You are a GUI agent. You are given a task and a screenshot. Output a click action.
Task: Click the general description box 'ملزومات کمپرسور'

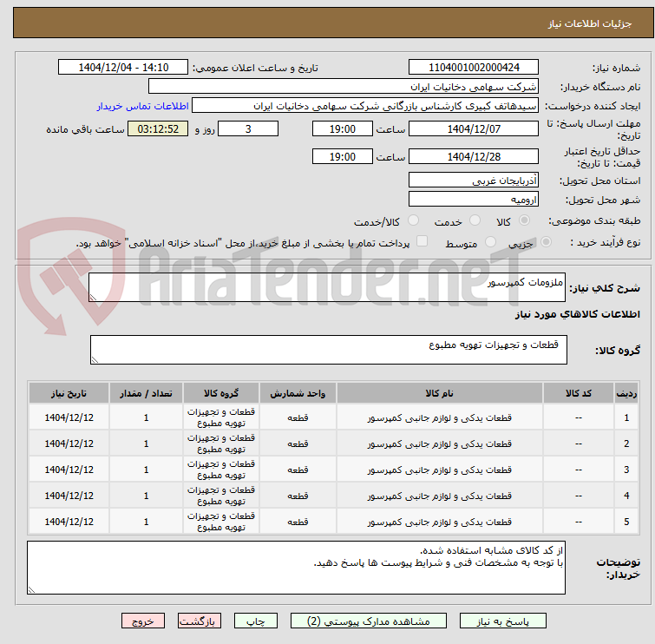click(x=327, y=287)
